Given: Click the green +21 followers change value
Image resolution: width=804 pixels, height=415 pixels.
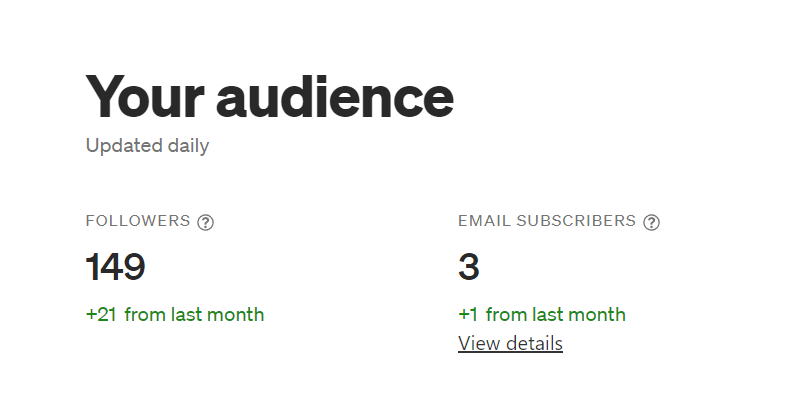Looking at the screenshot, I should tap(101, 314).
